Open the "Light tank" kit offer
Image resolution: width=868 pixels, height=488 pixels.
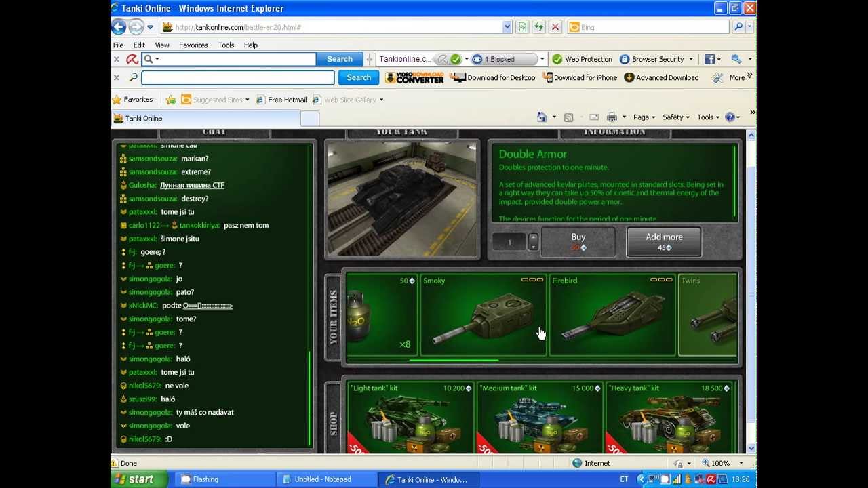coord(410,418)
